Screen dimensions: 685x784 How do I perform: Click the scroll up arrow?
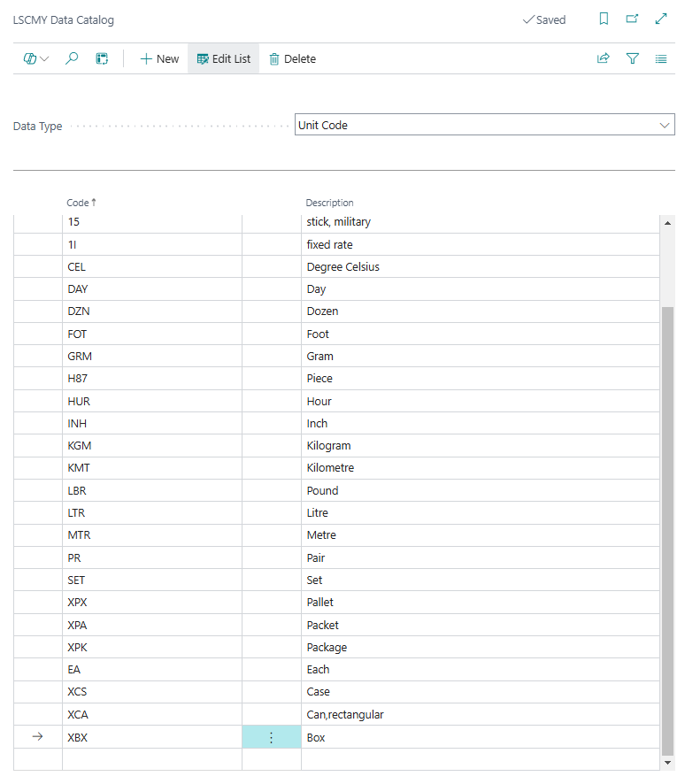(x=667, y=223)
